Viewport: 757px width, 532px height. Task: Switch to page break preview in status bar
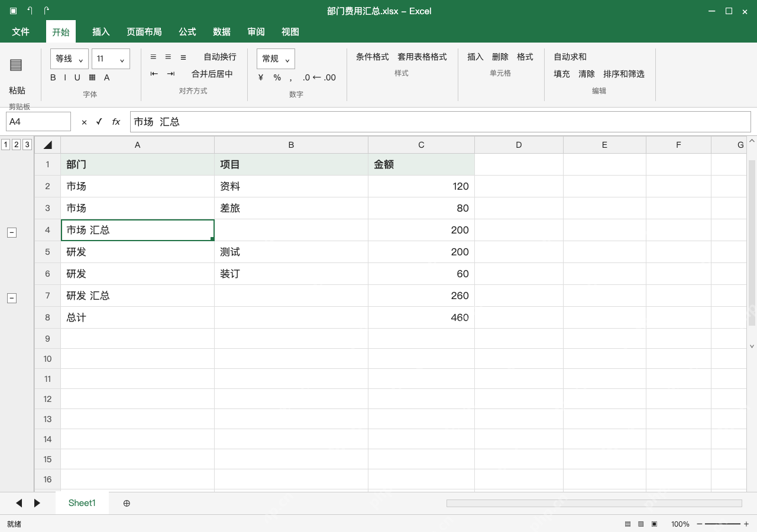point(654,524)
